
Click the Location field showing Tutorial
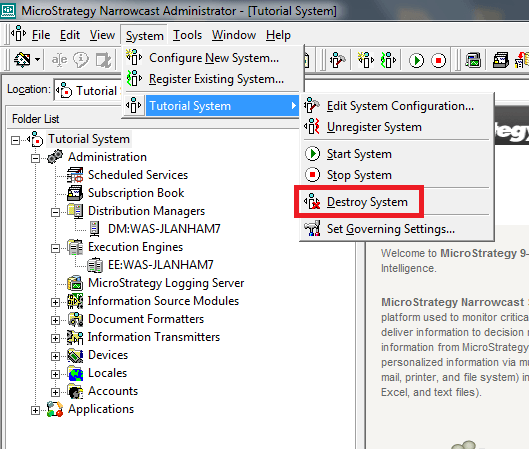[88, 90]
